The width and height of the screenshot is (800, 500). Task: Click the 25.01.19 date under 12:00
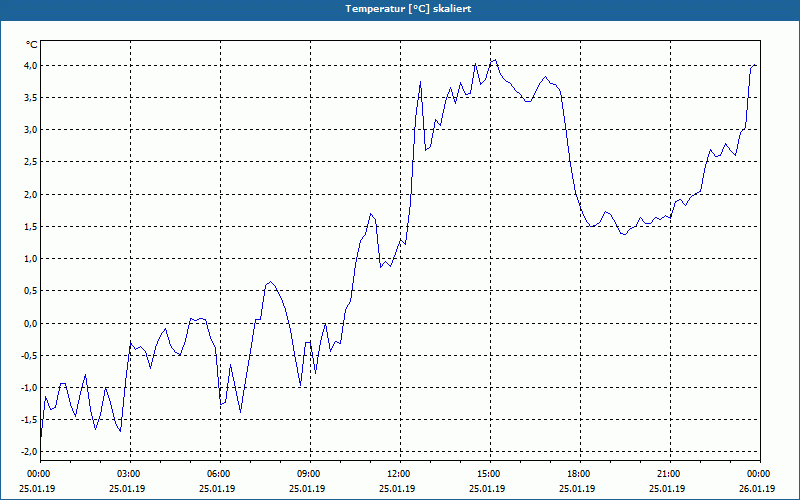tap(397, 488)
